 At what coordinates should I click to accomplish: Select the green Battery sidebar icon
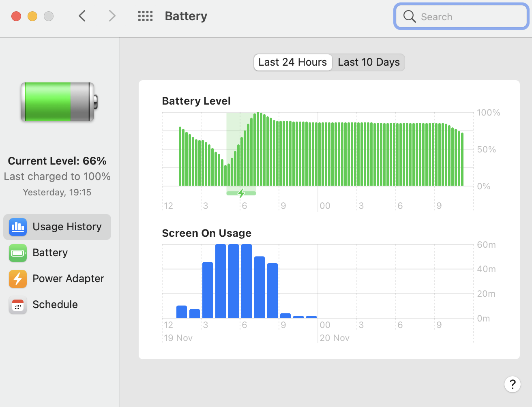coord(18,253)
